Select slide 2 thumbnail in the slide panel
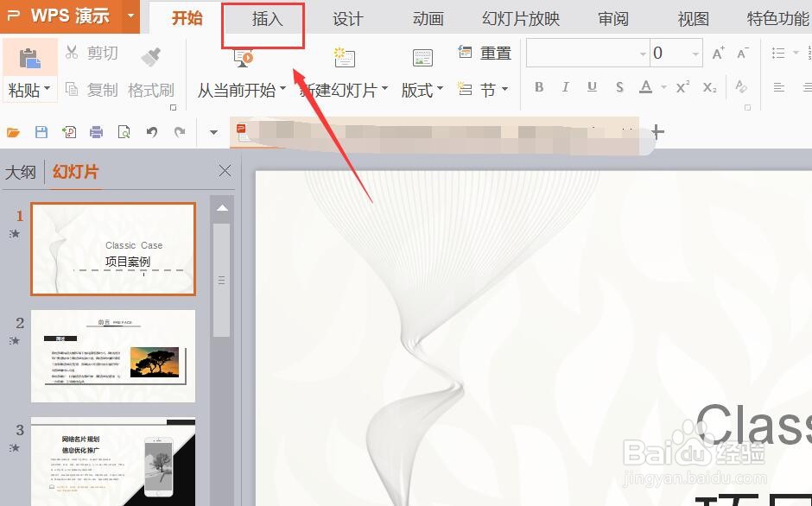812x506 pixels. coord(113,356)
